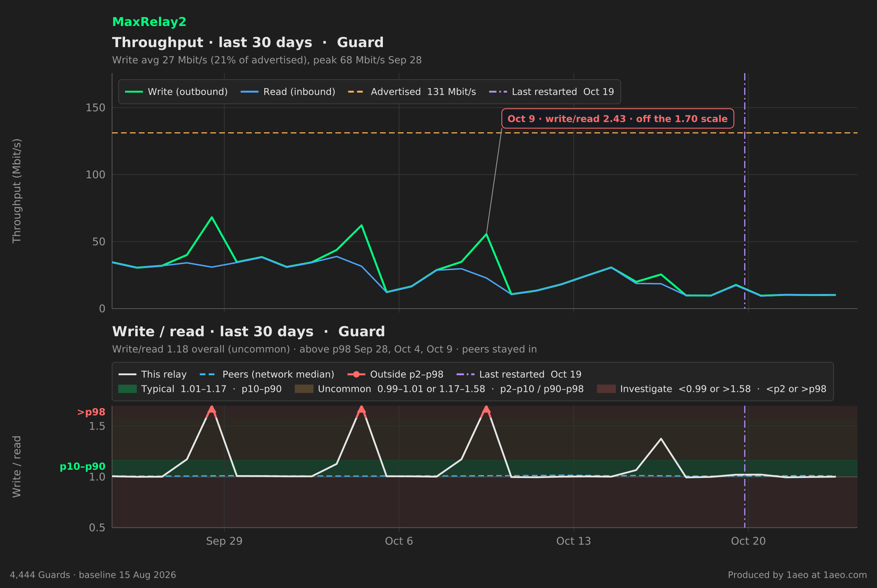
Task: Click the MaxRelay2 relay name heading
Action: pos(149,22)
